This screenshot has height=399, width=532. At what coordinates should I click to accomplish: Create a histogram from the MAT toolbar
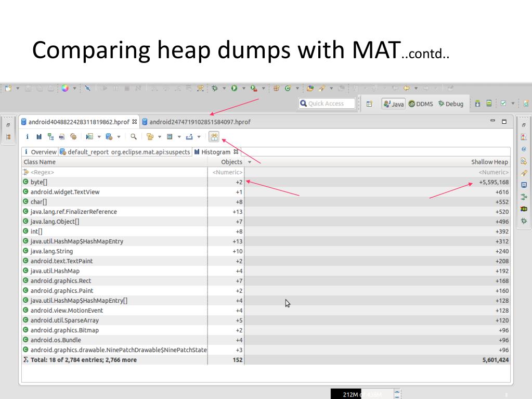coord(39,137)
